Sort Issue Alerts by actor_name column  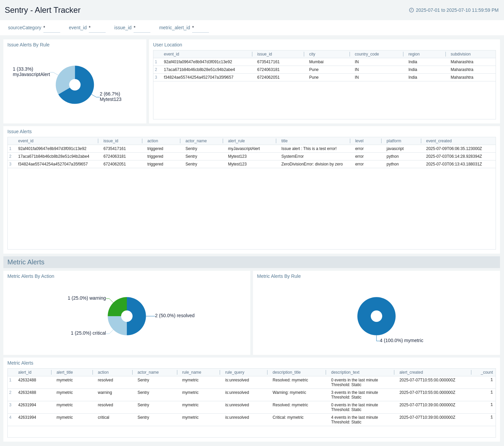coord(196,141)
